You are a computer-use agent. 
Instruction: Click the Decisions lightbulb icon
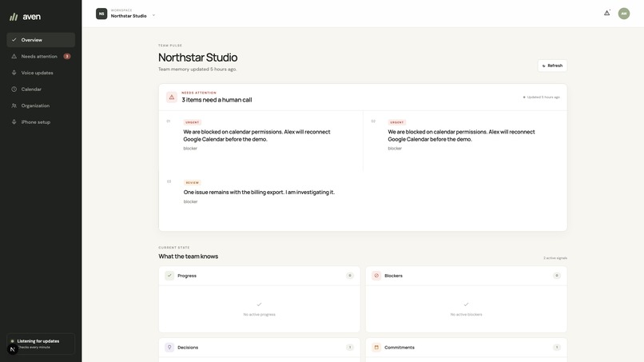(169, 347)
